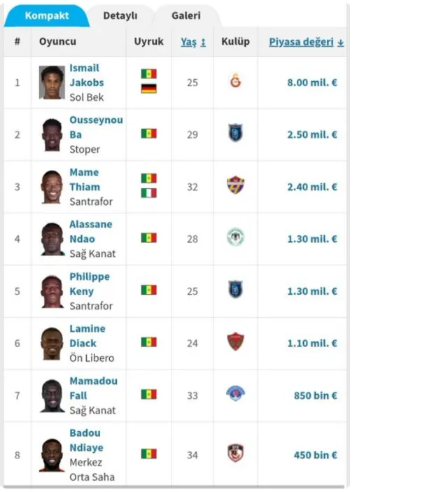
Task: Click Kasımpaşa crest in Mamadou Fall row
Action: click(235, 393)
